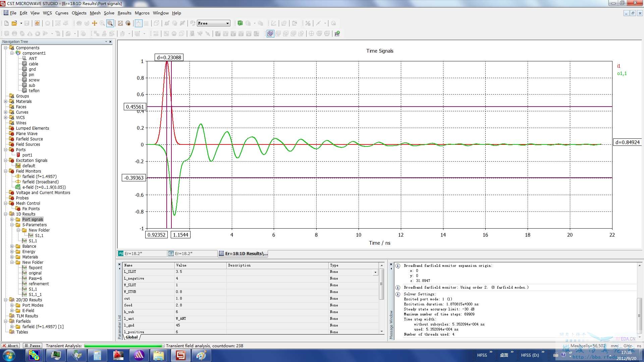Click the Reset view icon
Image resolution: width=644 pixels, height=362 pixels.
point(120,23)
